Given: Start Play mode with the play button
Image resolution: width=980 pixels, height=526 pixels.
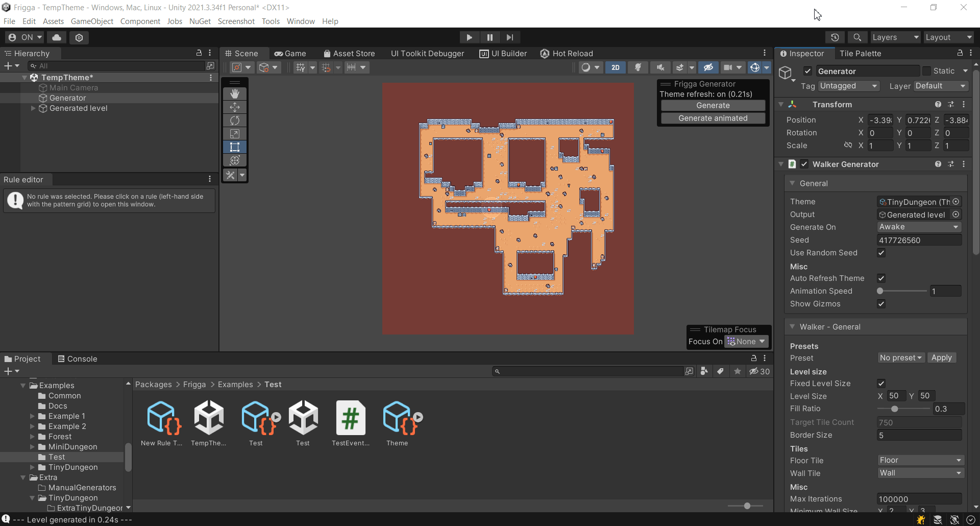Looking at the screenshot, I should point(469,37).
